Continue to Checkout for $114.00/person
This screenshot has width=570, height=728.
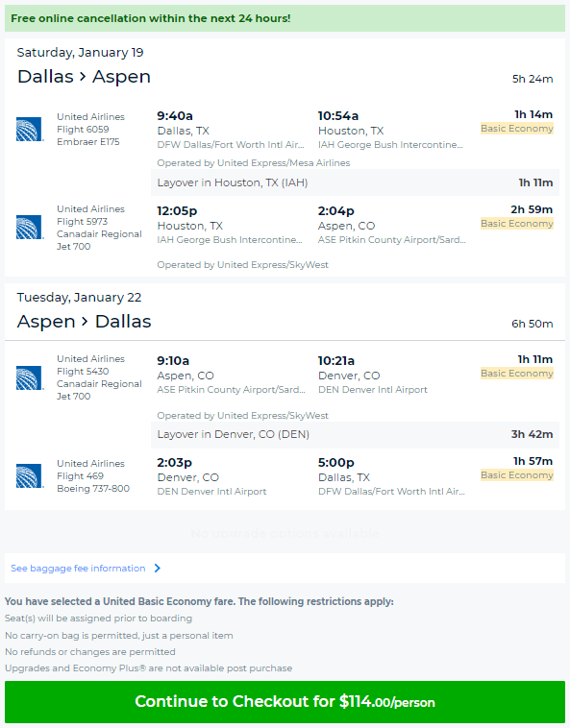285,701
